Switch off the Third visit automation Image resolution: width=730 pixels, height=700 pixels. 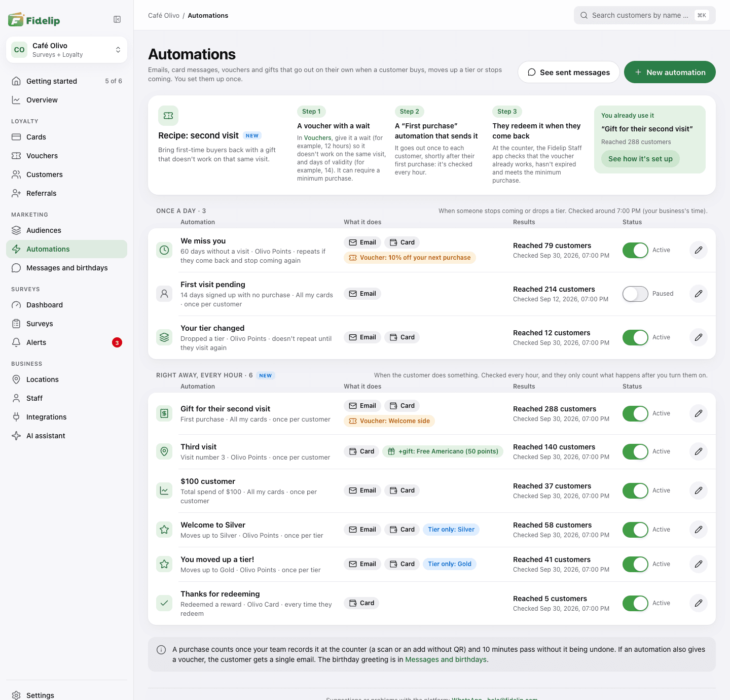tap(635, 451)
